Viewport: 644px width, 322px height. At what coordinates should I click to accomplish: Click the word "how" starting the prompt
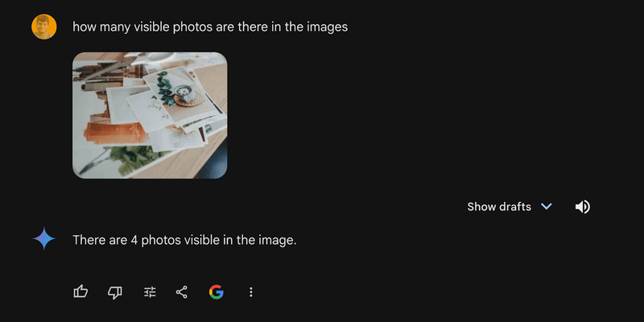(x=84, y=27)
